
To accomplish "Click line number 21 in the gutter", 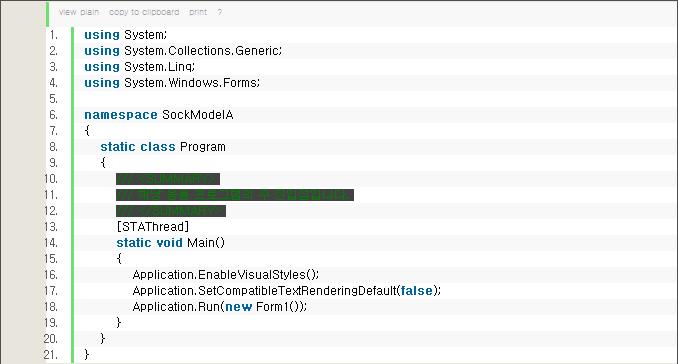I will click(51, 354).
